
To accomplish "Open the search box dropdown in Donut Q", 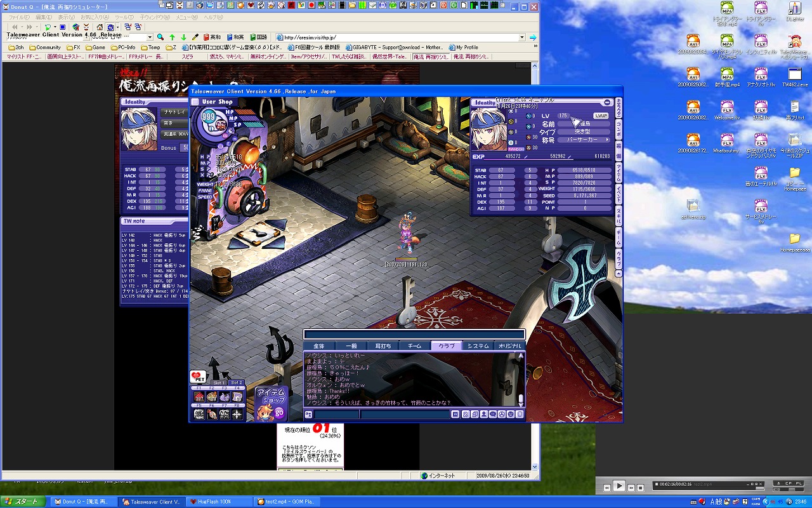I will [150, 37].
